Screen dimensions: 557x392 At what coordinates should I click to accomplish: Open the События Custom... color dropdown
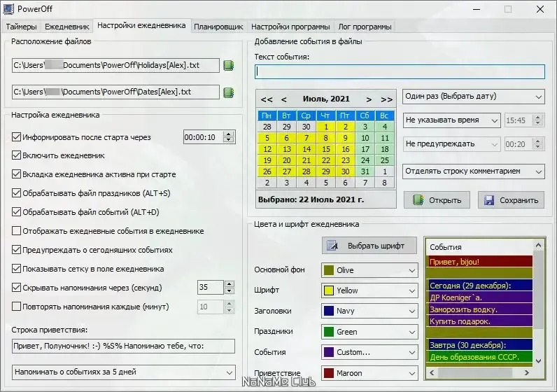[369, 352]
